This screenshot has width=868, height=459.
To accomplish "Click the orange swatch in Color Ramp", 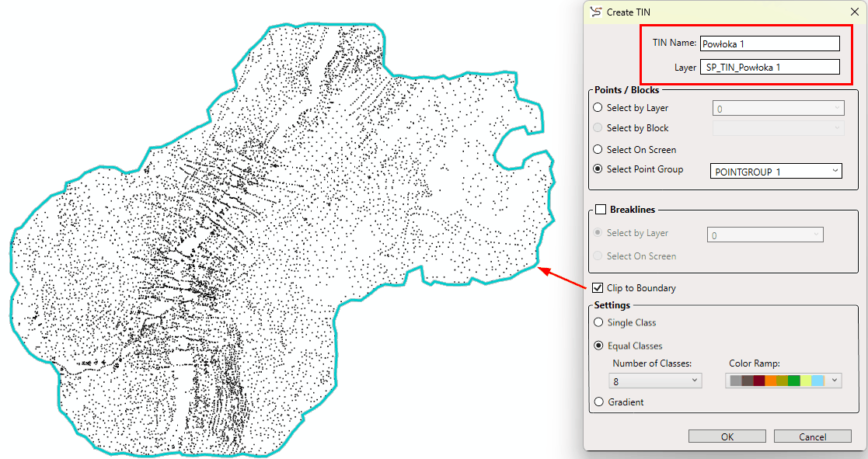I will pos(770,381).
